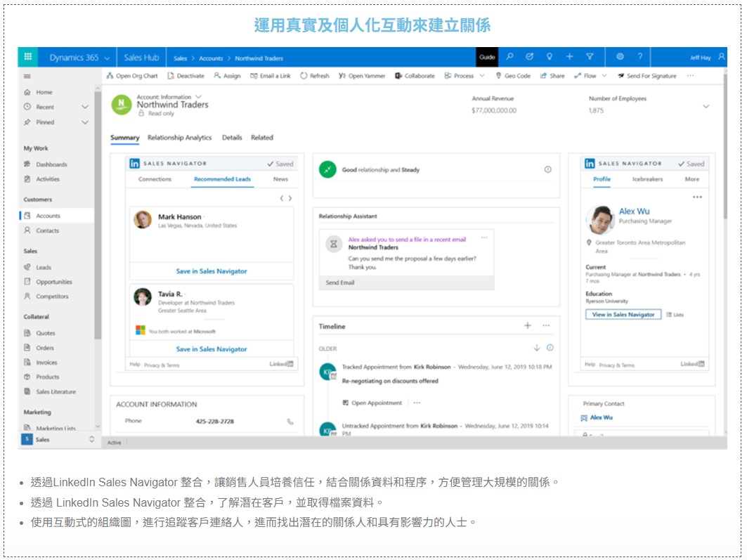
Task: Click the lightbulb assistant icon
Action: 550,57
